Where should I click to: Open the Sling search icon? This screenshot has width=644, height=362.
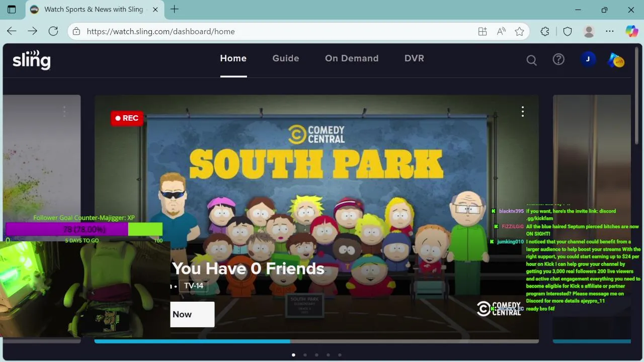point(531,60)
